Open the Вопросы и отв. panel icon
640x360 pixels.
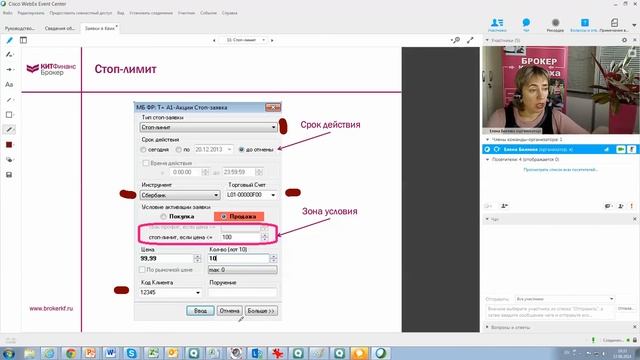coord(584,24)
